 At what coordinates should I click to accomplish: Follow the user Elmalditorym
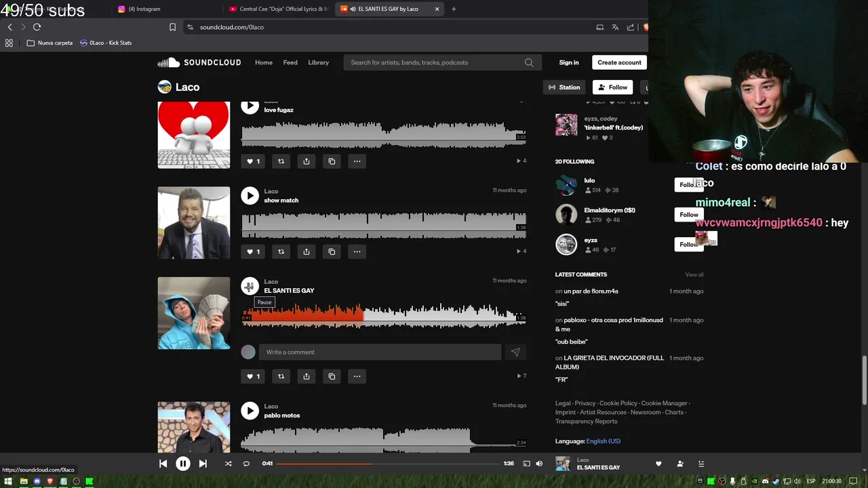click(x=688, y=215)
